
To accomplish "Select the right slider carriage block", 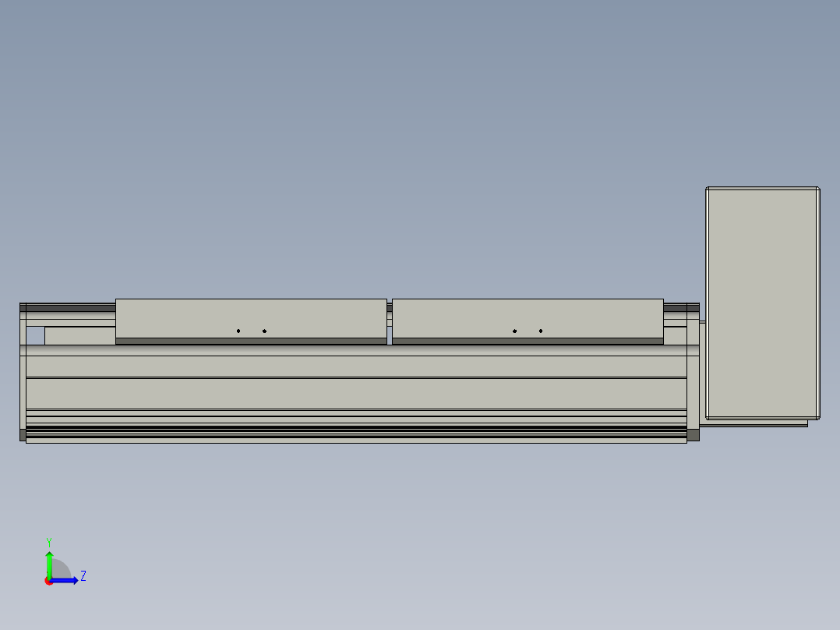I will pyautogui.click(x=528, y=317).
